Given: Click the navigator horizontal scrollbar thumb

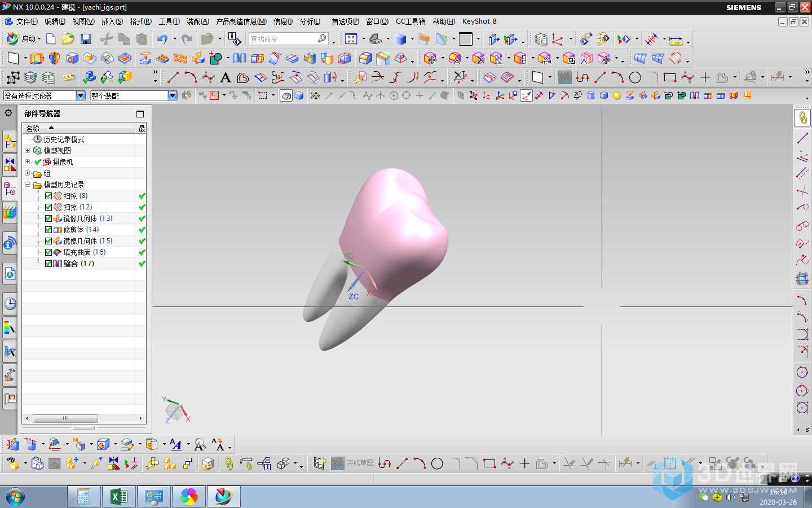Looking at the screenshot, I should 65,419.
